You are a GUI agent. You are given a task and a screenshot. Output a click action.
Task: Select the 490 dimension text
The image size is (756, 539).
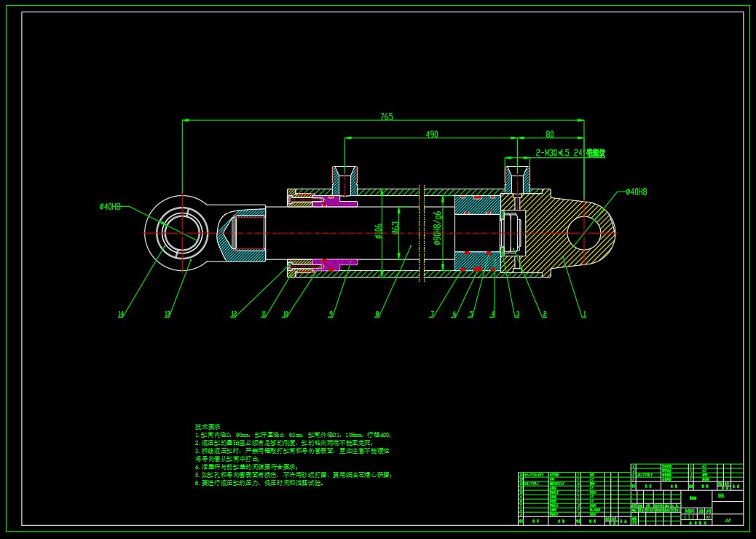[432, 135]
